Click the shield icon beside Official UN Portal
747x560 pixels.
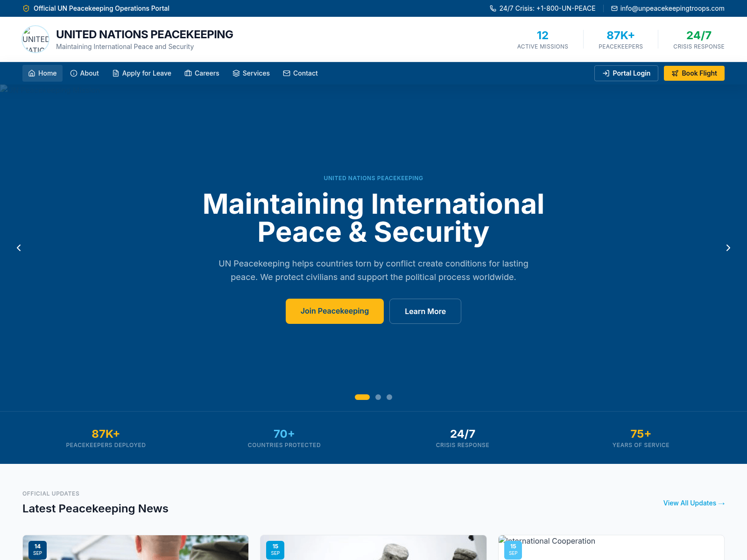(x=26, y=8)
